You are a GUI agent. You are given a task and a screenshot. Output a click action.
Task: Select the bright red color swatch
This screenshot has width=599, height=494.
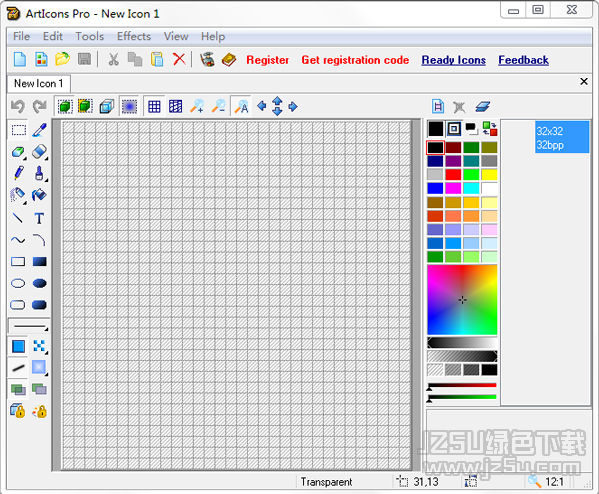[x=453, y=175]
